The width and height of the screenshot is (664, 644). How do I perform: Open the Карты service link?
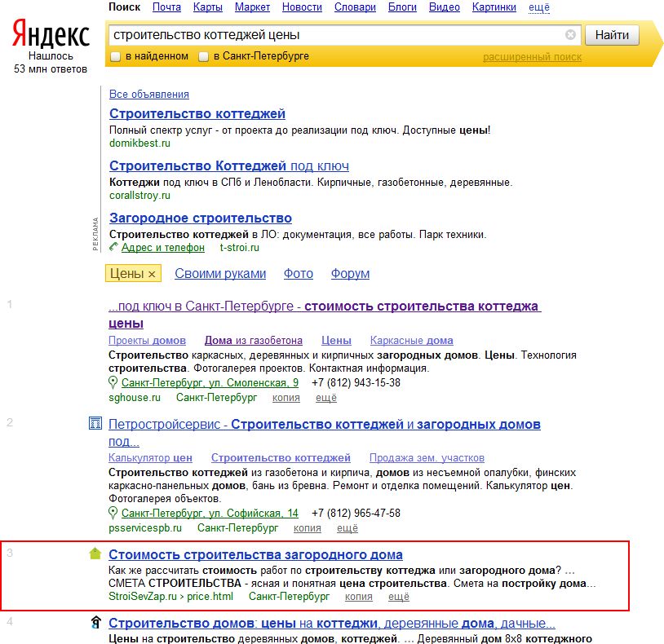point(208,7)
